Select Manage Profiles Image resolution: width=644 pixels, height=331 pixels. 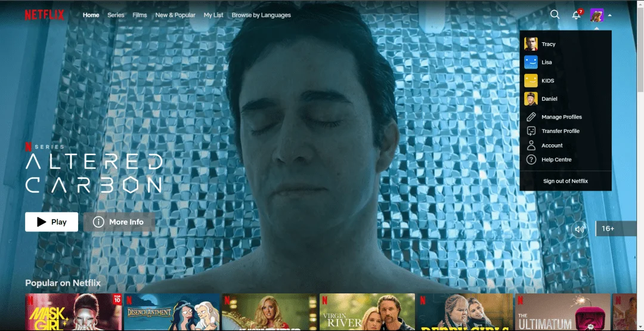(x=562, y=117)
